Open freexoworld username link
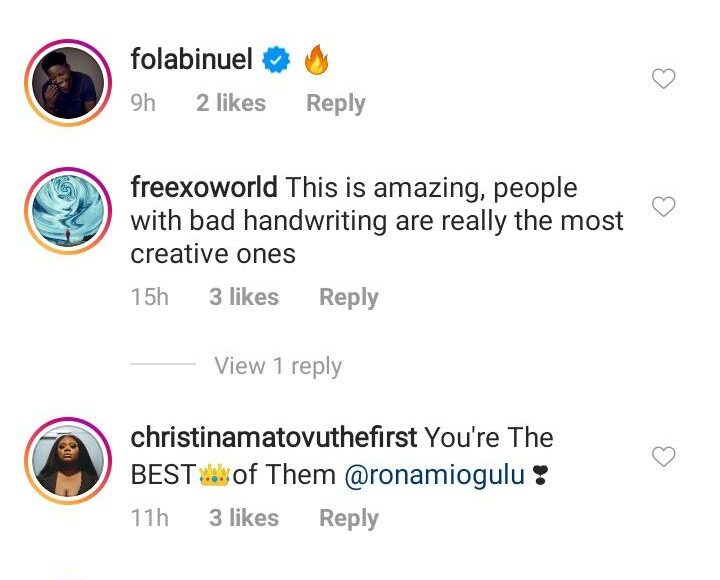 tap(204, 187)
